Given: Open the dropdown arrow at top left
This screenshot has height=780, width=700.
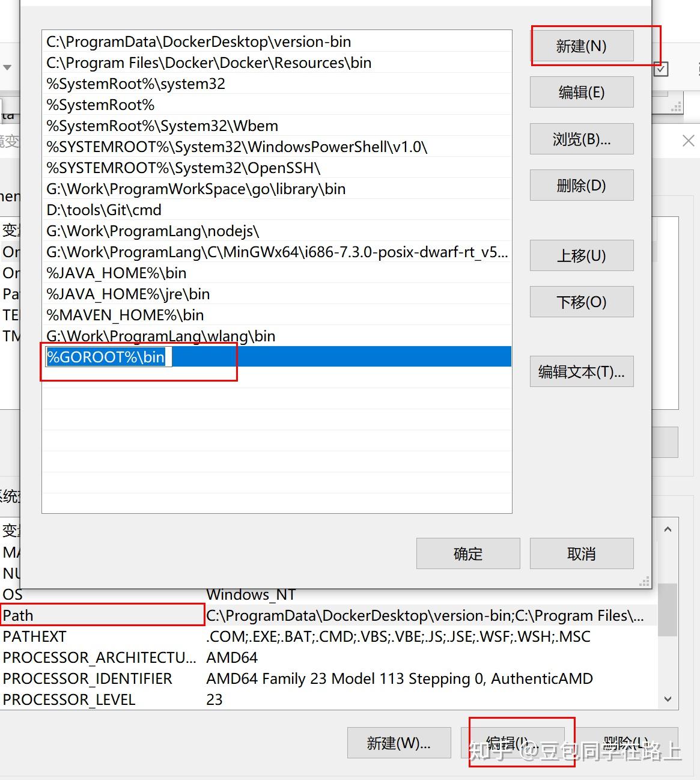Looking at the screenshot, I should click(x=7, y=68).
